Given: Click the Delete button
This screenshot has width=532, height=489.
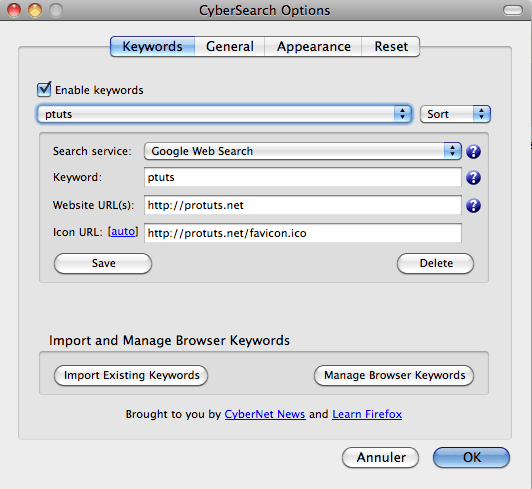Looking at the screenshot, I should (x=436, y=263).
